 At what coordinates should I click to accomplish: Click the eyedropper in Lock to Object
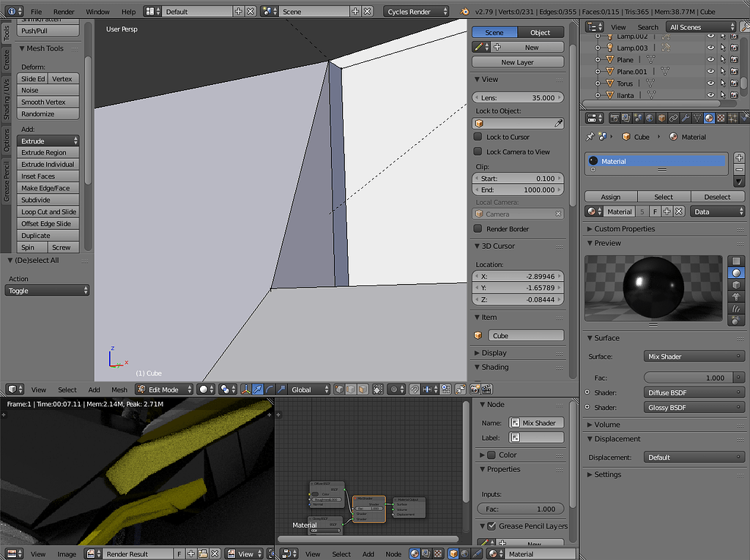(558, 124)
